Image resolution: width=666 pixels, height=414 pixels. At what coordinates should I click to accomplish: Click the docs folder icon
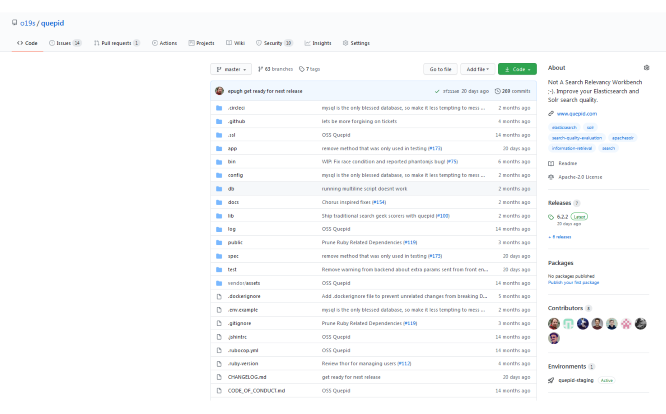pyautogui.click(x=219, y=202)
